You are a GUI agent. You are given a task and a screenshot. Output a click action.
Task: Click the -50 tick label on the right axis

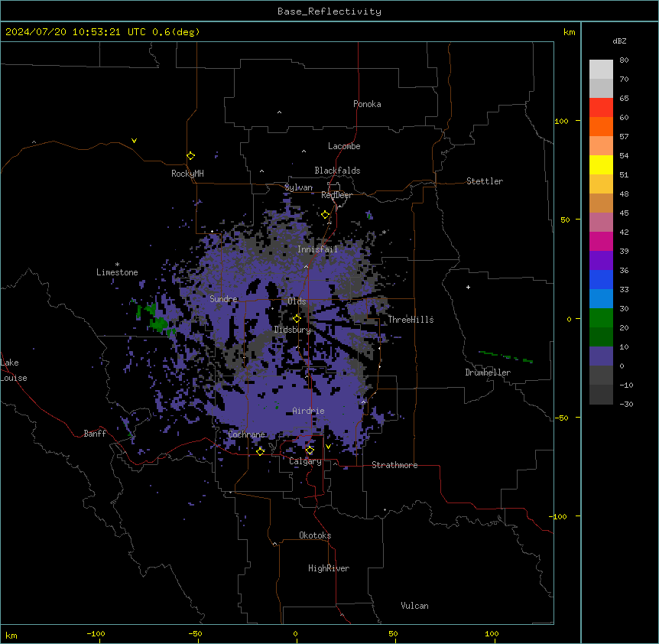561,418
